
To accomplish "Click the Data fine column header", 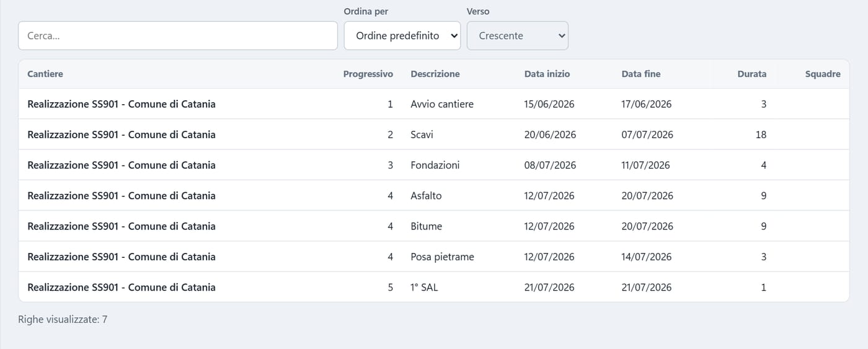I will point(641,74).
